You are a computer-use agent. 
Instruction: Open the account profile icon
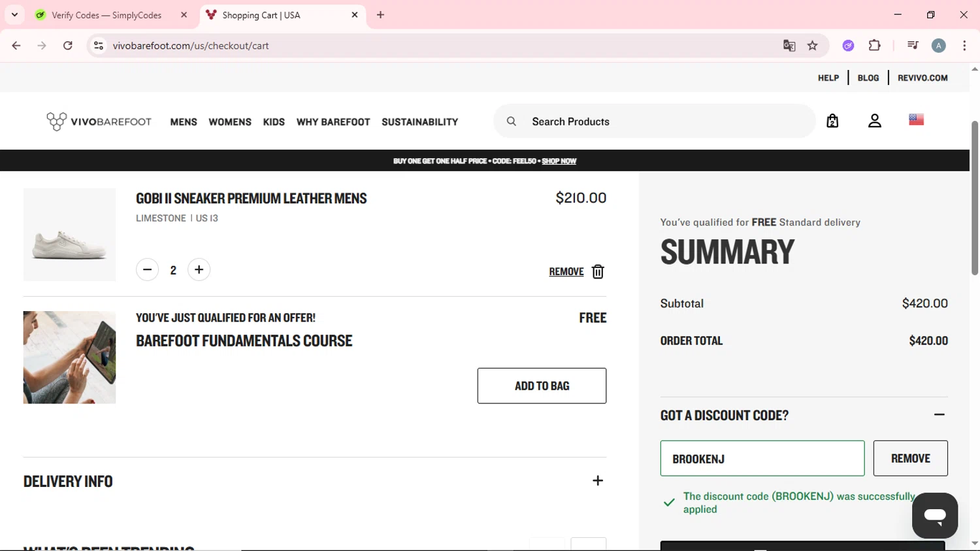click(x=875, y=121)
